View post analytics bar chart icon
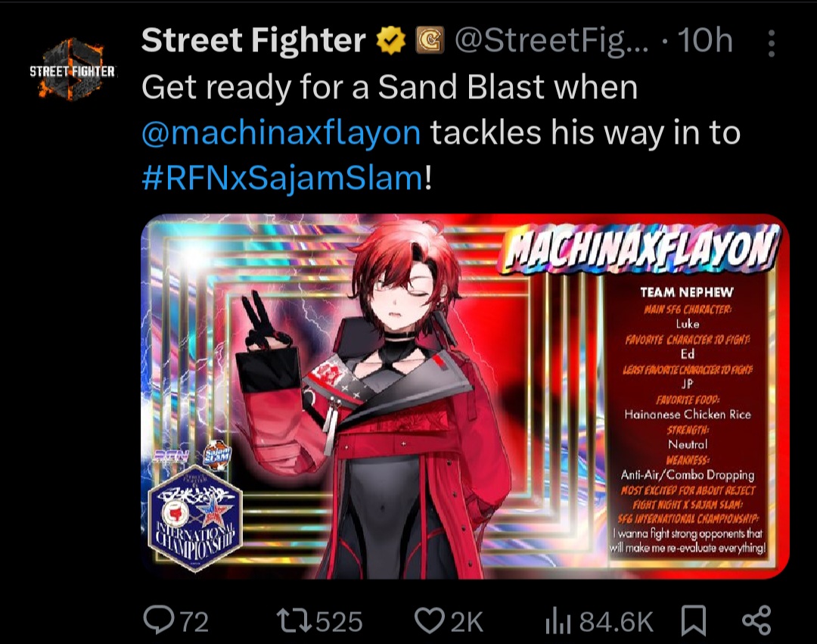This screenshot has height=644, width=817. click(x=558, y=622)
